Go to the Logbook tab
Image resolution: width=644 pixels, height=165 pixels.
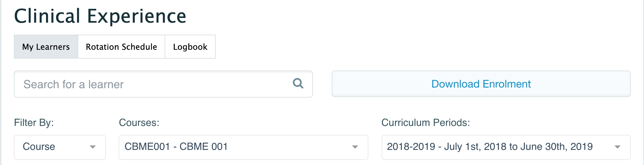click(x=190, y=47)
